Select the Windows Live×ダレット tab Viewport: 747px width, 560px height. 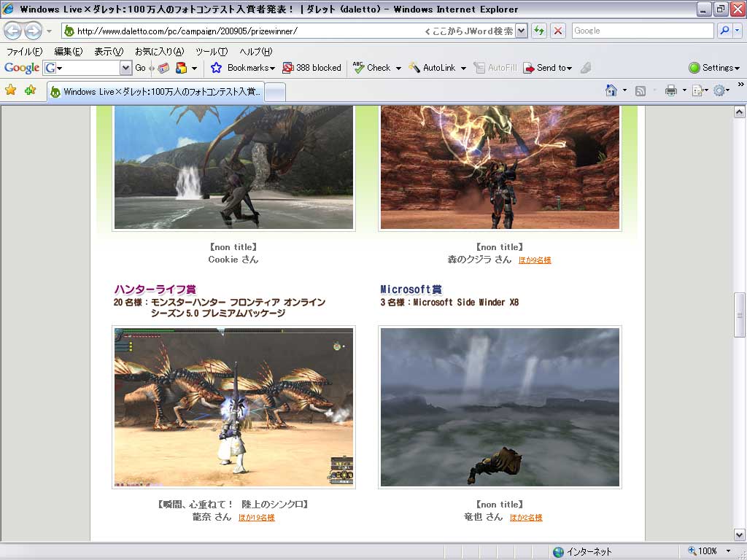point(155,91)
